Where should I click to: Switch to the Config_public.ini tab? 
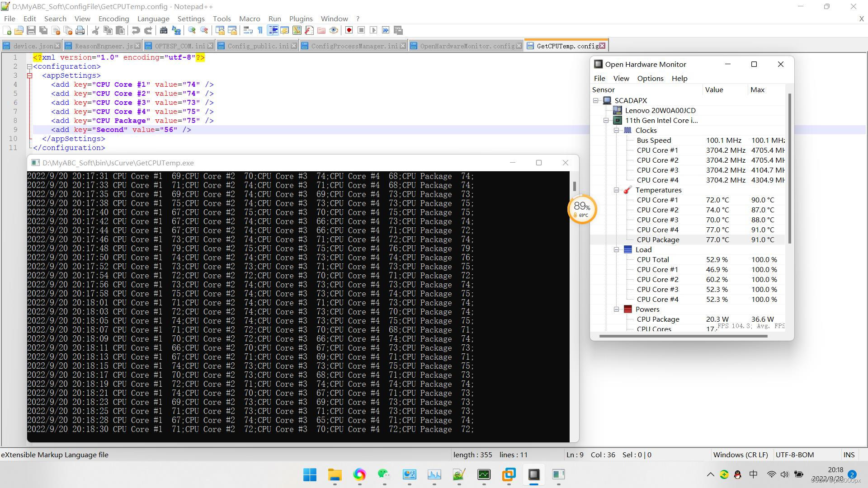(x=258, y=46)
